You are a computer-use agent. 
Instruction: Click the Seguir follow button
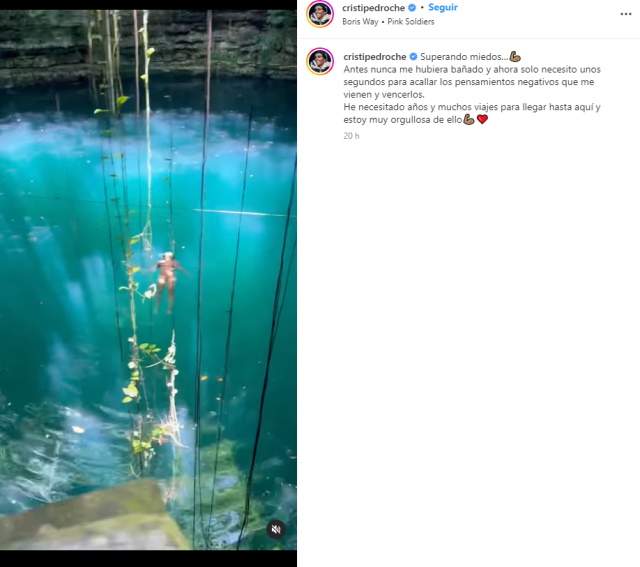click(443, 7)
